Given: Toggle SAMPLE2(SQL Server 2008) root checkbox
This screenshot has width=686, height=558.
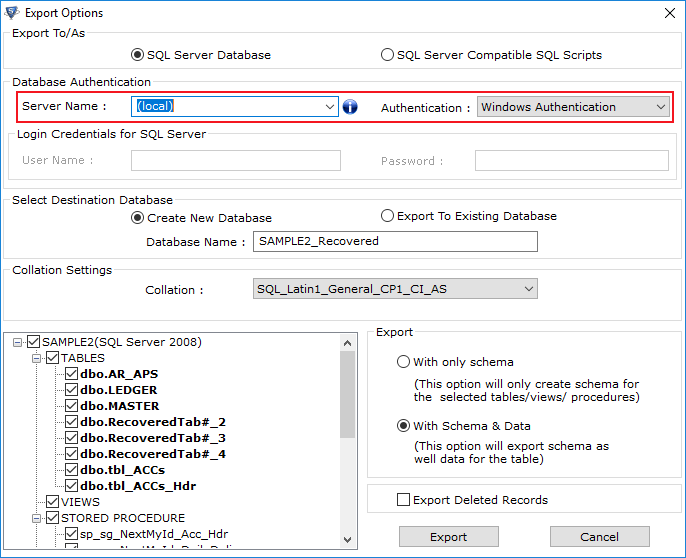Looking at the screenshot, I should (x=34, y=342).
